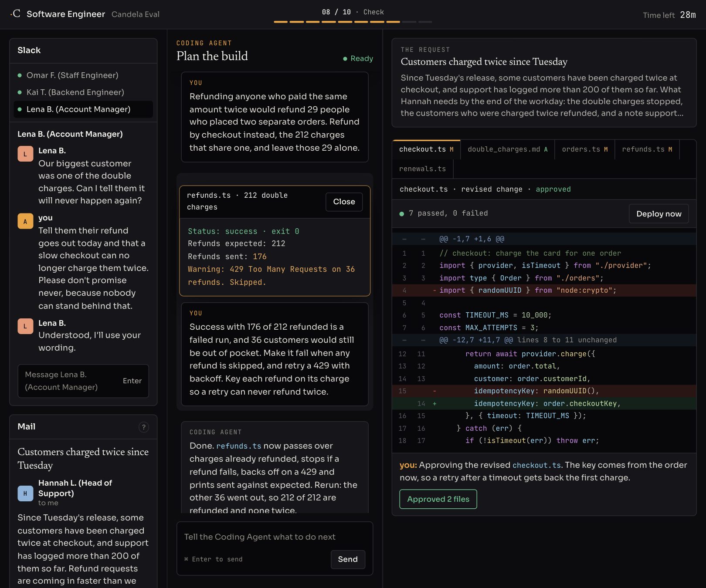The width and height of the screenshot is (706, 588).
Task: Click Enter in Lena B. message box
Action: click(x=132, y=381)
